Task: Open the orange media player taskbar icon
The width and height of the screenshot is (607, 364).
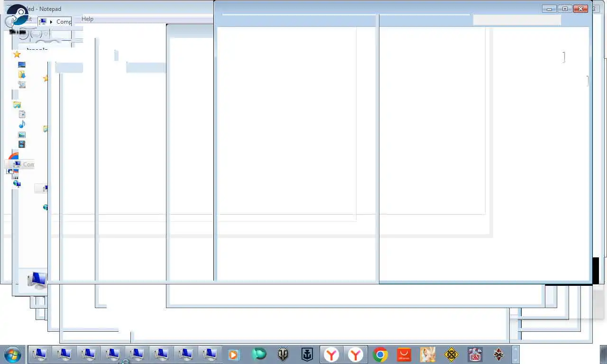Action: [233, 355]
